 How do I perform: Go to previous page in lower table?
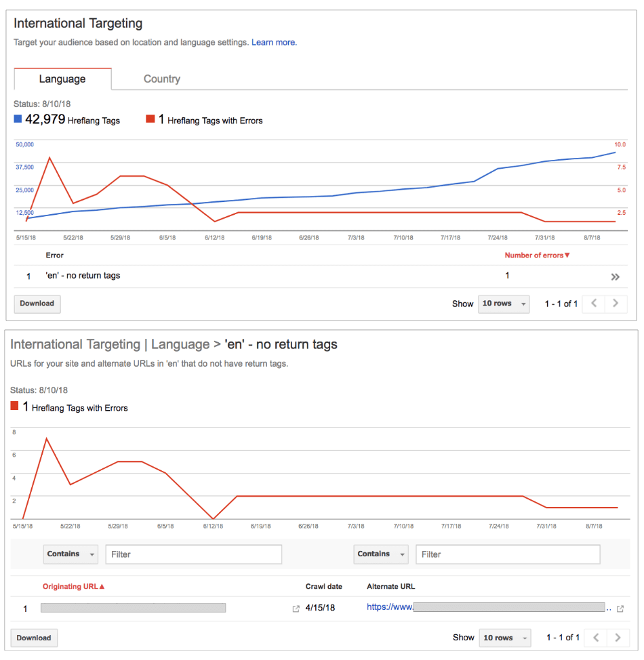click(596, 638)
